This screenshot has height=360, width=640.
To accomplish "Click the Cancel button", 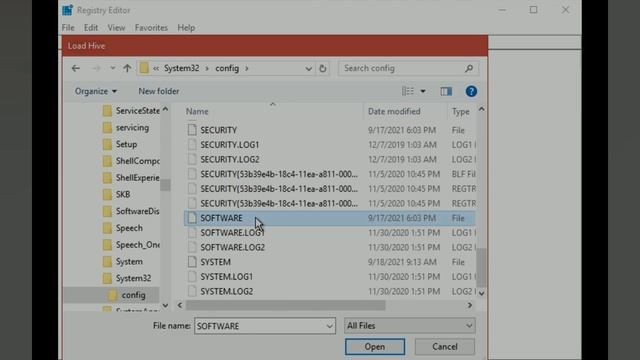I will (445, 347).
